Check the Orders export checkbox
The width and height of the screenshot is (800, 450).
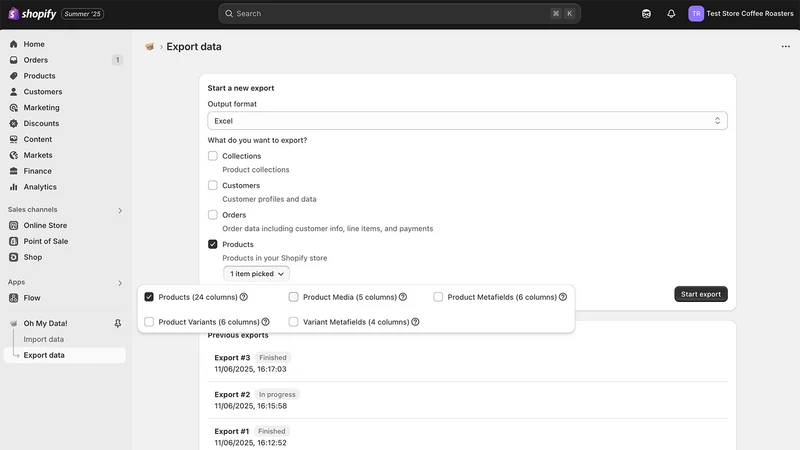point(213,215)
